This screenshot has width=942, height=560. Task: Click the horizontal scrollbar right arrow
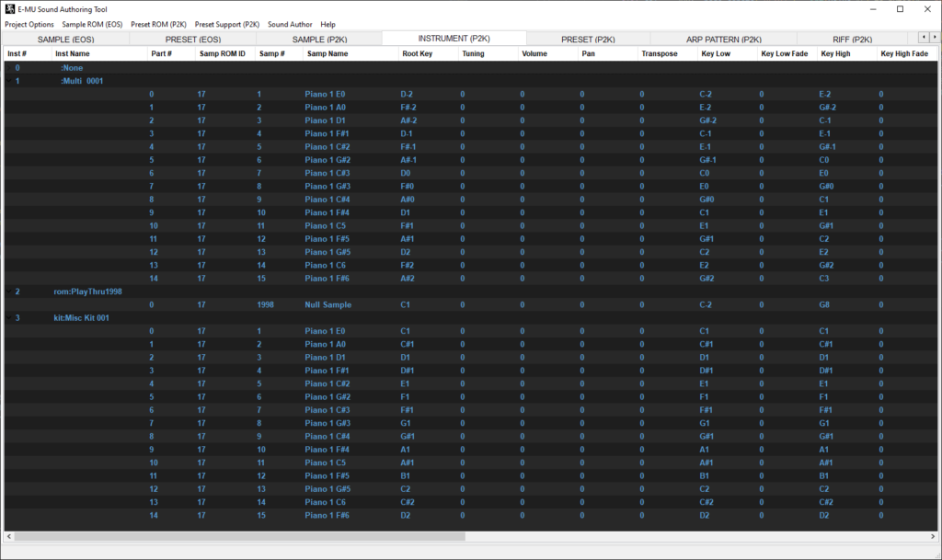pos(933,537)
